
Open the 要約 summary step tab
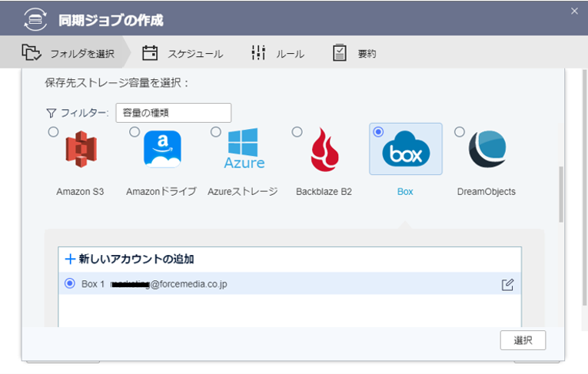click(x=354, y=54)
